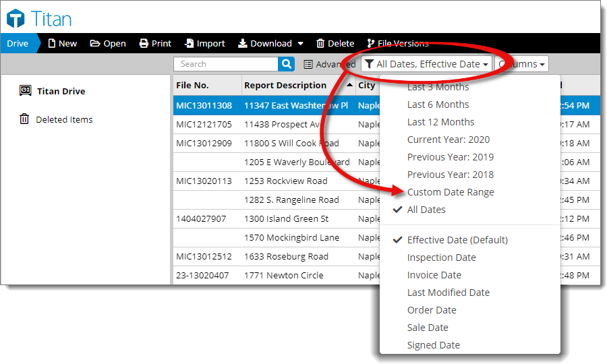Select Effective Date (Default) checked option
The width and height of the screenshot is (607, 364).
(x=457, y=240)
